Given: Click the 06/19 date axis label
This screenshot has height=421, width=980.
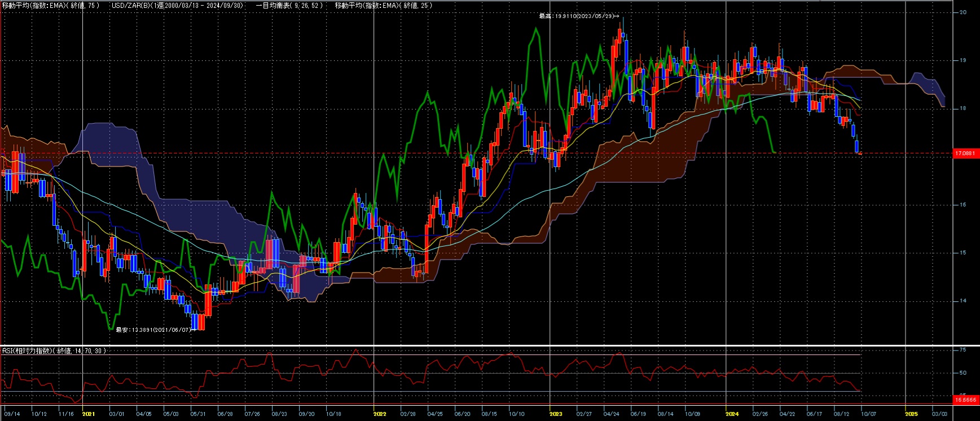Looking at the screenshot, I should click(x=638, y=414).
